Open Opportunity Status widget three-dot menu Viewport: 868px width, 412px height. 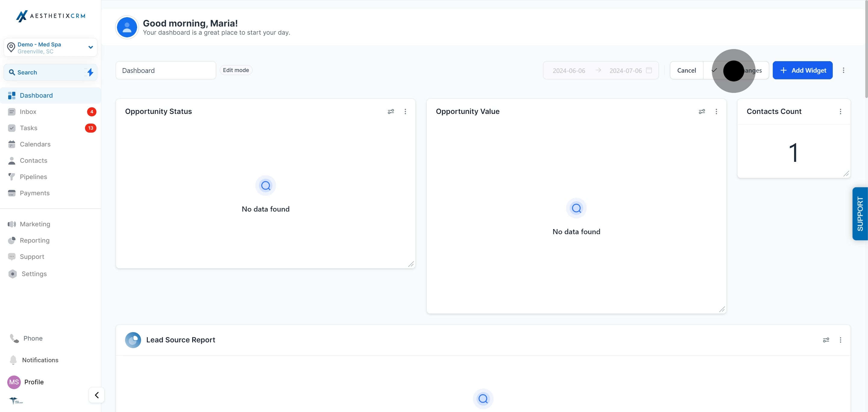click(x=405, y=112)
